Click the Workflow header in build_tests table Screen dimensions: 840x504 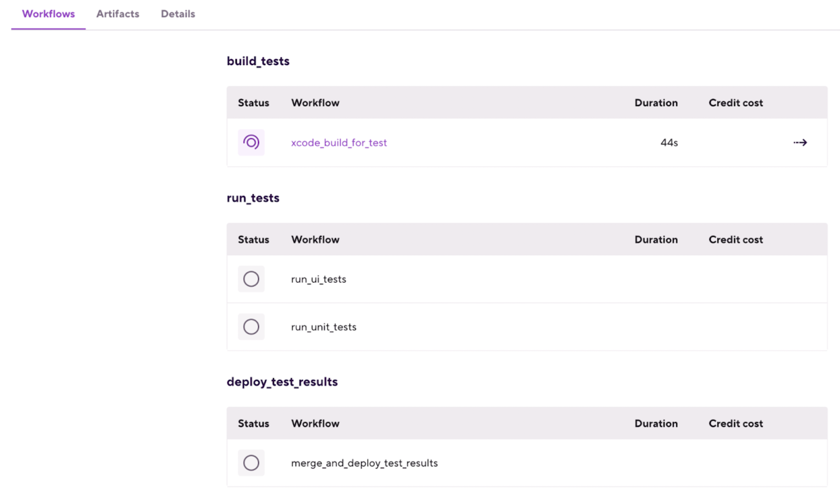coord(315,103)
